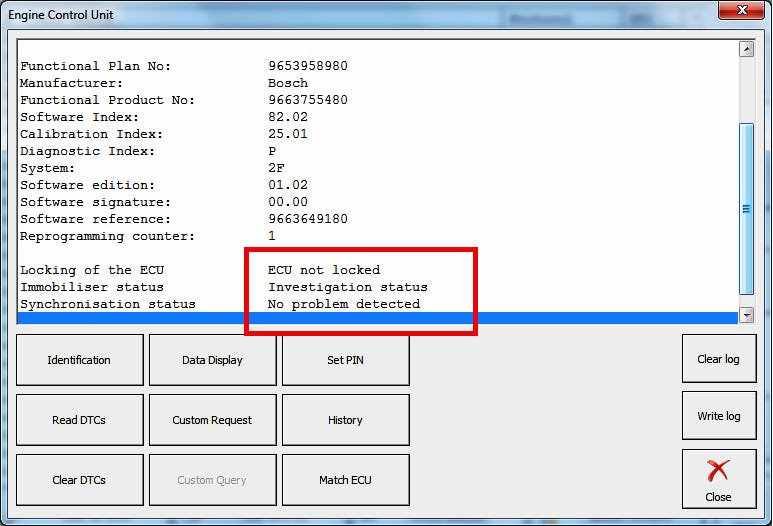Click the Clear log button
This screenshot has height=526, width=773.
719,359
